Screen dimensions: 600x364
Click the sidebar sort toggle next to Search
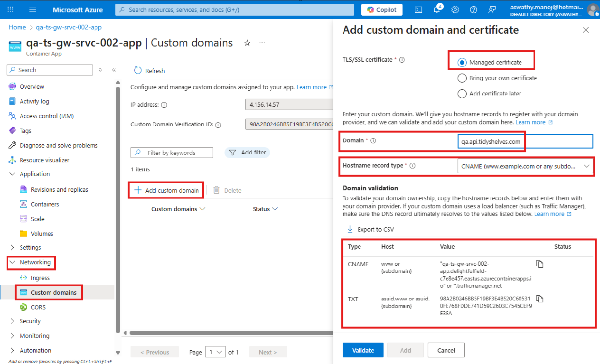click(100, 70)
